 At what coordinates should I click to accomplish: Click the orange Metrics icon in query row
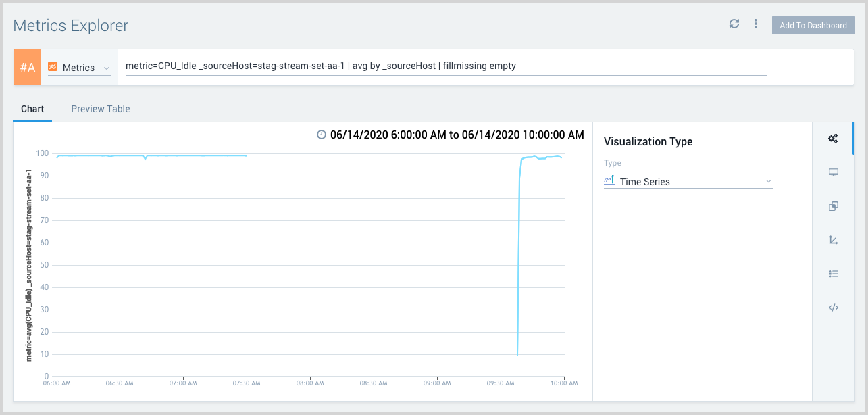click(53, 67)
